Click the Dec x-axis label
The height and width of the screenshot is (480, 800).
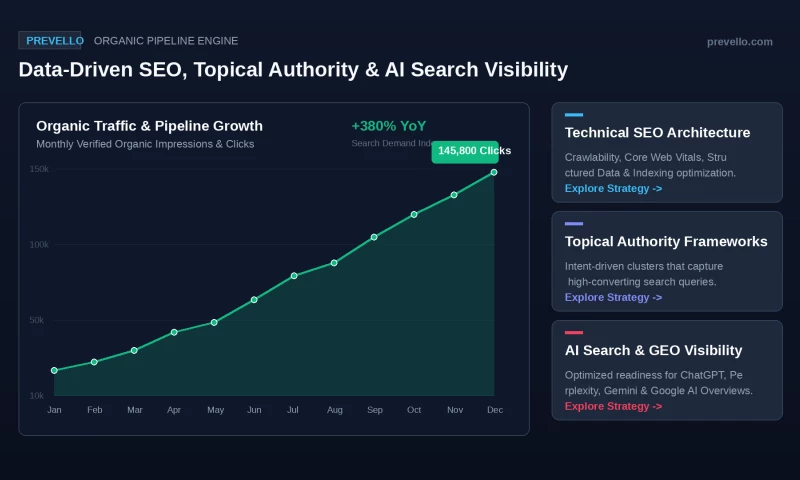(495, 410)
